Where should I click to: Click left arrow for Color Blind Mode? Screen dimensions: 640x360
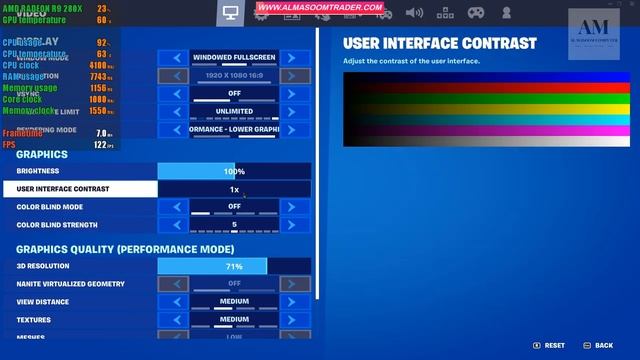tap(173, 207)
